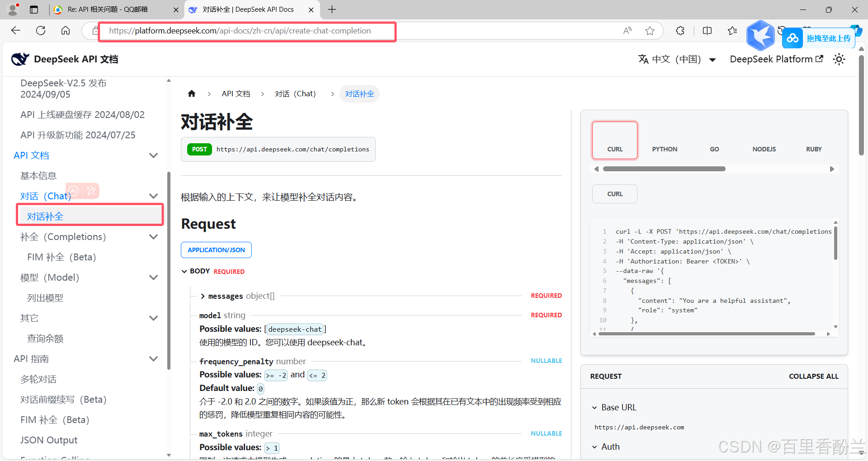868x461 pixels.
Task: Click the browser back arrow
Action: coord(16,31)
